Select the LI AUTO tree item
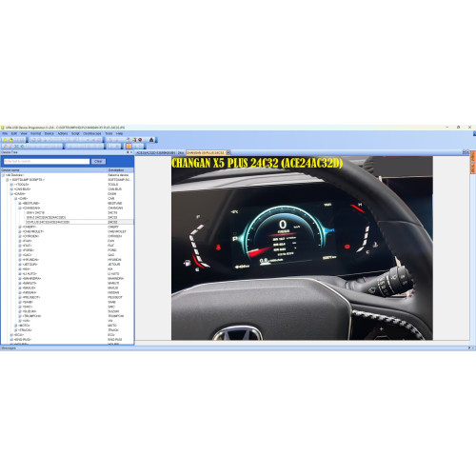The image size is (476, 476). pos(30,273)
